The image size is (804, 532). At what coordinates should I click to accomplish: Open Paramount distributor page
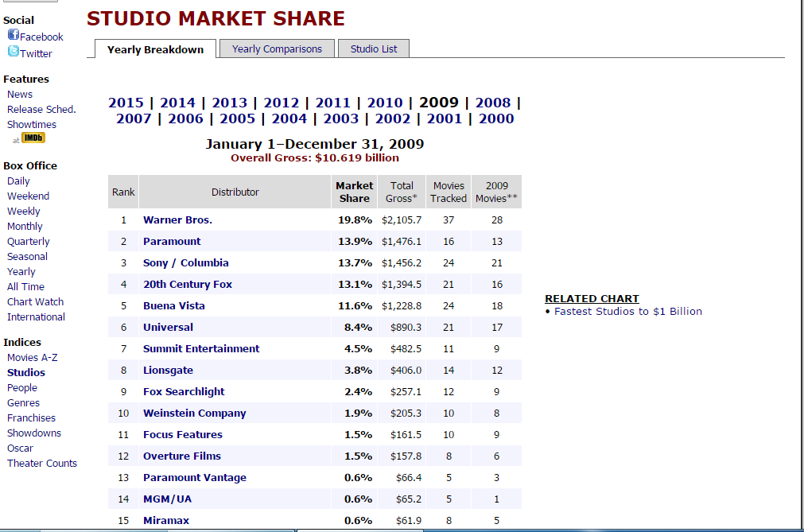pos(172,242)
